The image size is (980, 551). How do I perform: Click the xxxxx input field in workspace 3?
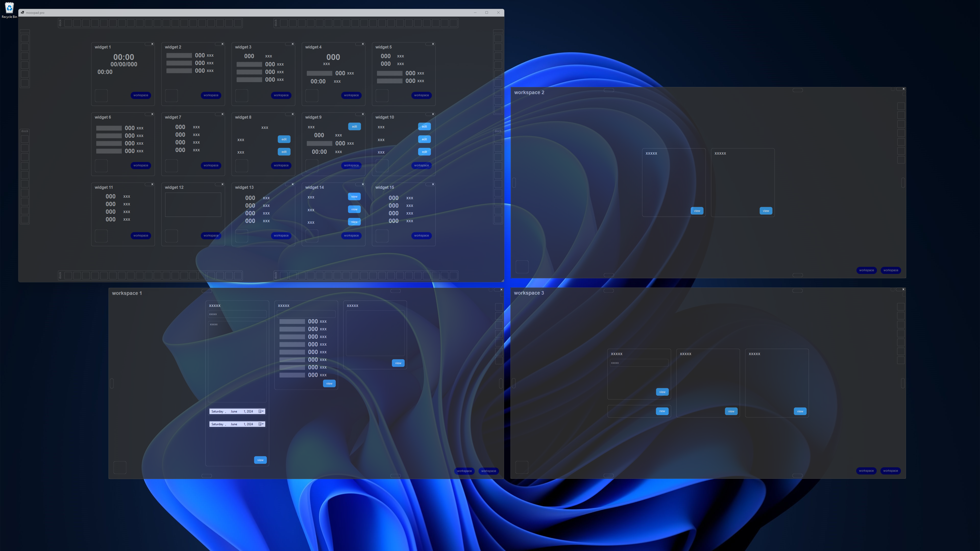(x=639, y=363)
